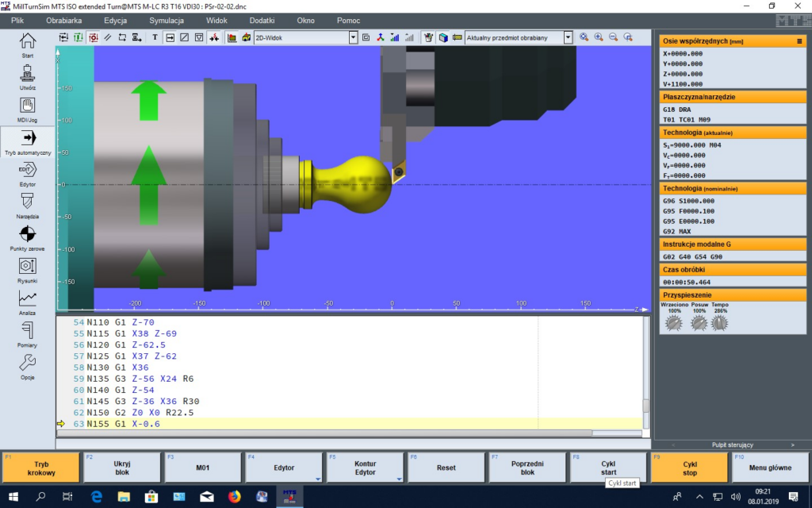Toggle Tryb krokowy single-step mode

41,468
